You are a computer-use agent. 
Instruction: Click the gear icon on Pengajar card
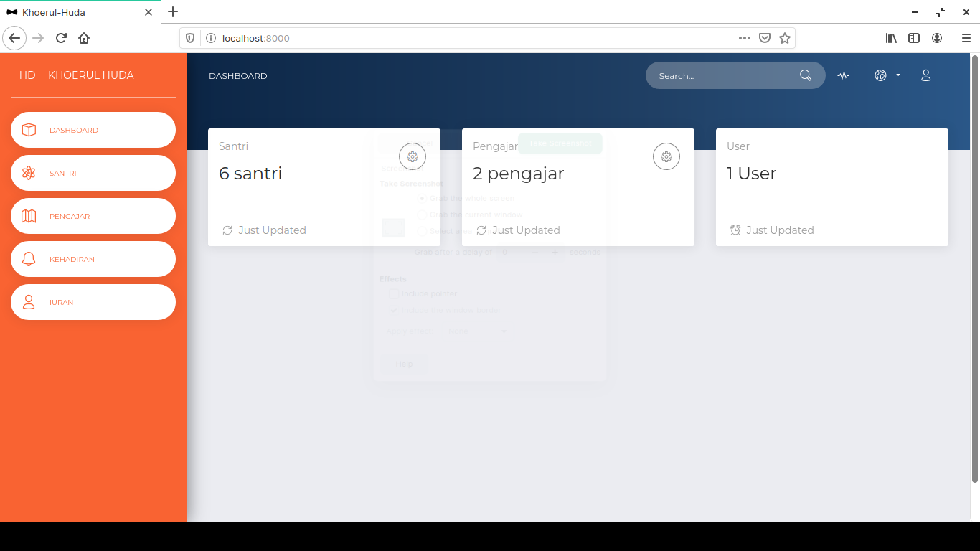tap(666, 156)
